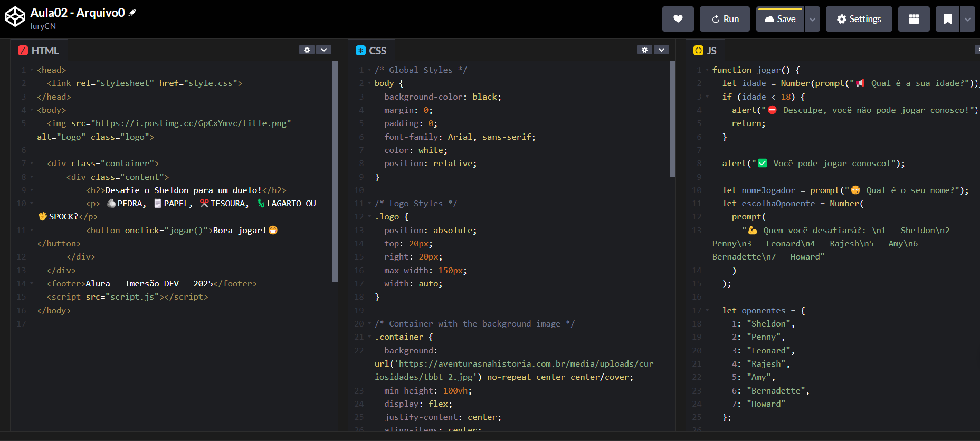Select the CSS editor tab
Viewport: 980px width, 441px height.
372,51
